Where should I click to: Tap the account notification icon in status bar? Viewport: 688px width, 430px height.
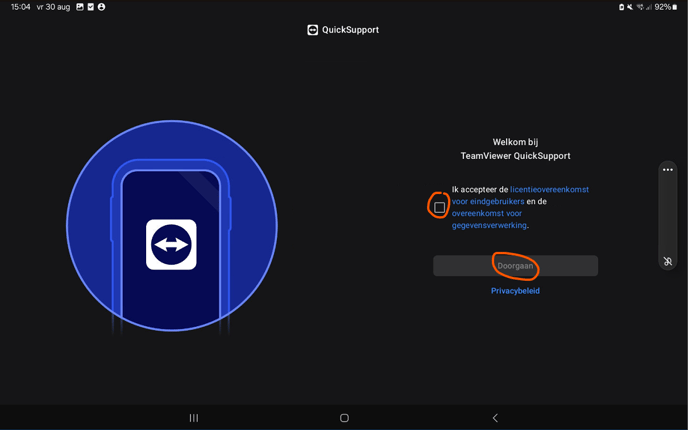tap(102, 7)
